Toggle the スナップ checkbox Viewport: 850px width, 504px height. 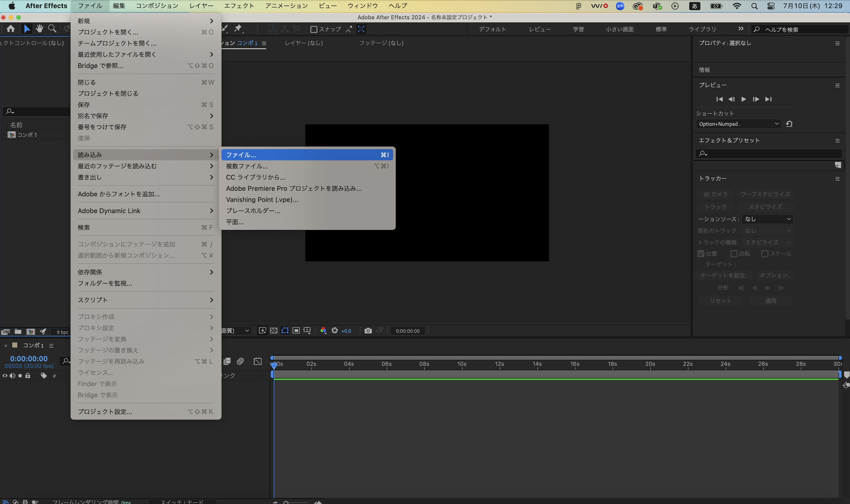point(314,30)
